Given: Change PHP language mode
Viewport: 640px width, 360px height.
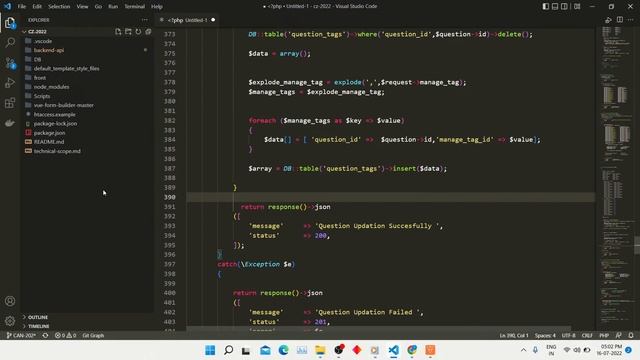Looking at the screenshot, I should coord(604,336).
